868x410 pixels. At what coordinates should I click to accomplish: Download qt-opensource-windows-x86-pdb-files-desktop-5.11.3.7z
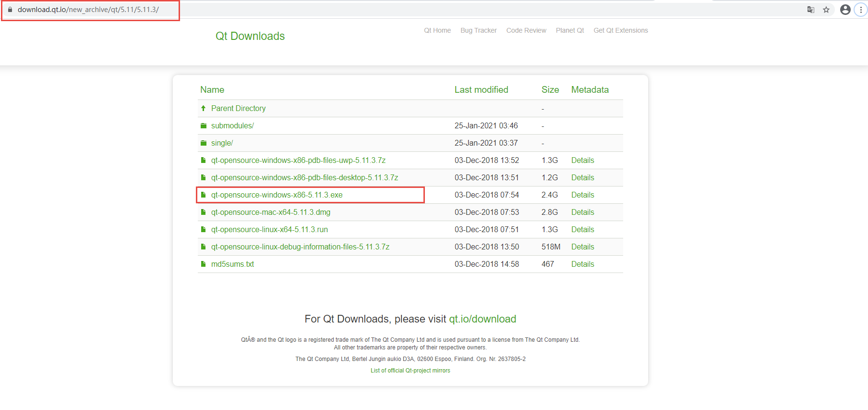pyautogui.click(x=304, y=178)
